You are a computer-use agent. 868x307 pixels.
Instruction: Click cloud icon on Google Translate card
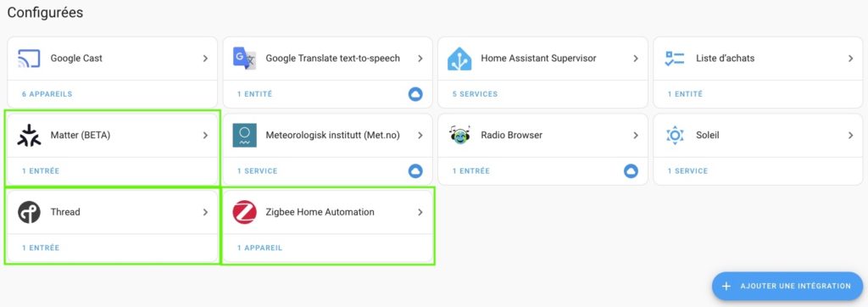point(415,94)
